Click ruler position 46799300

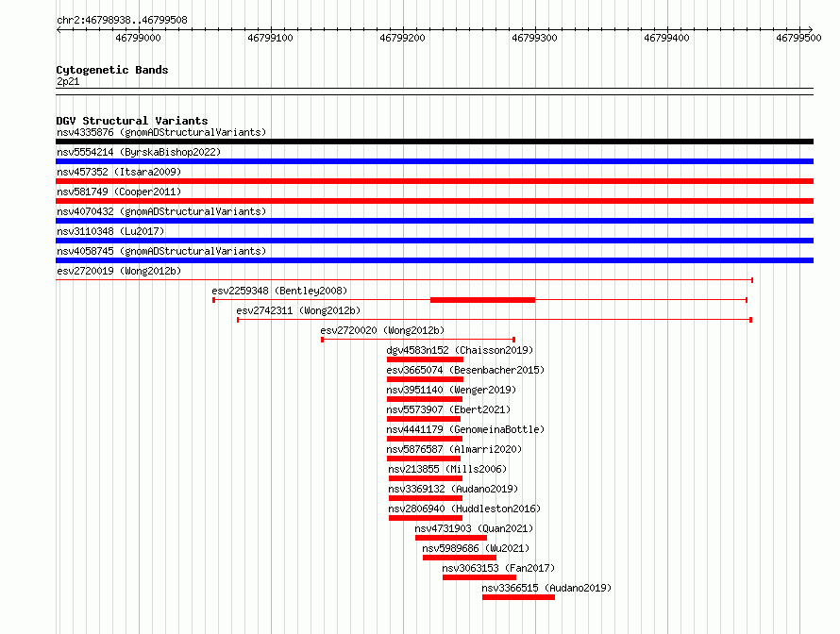click(x=534, y=38)
